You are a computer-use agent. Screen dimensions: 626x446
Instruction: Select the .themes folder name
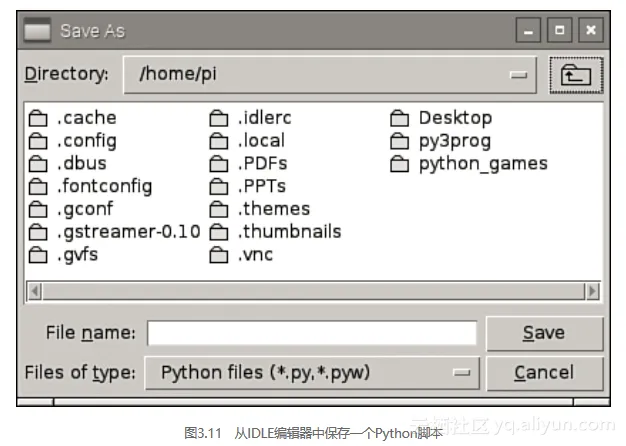click(274, 209)
